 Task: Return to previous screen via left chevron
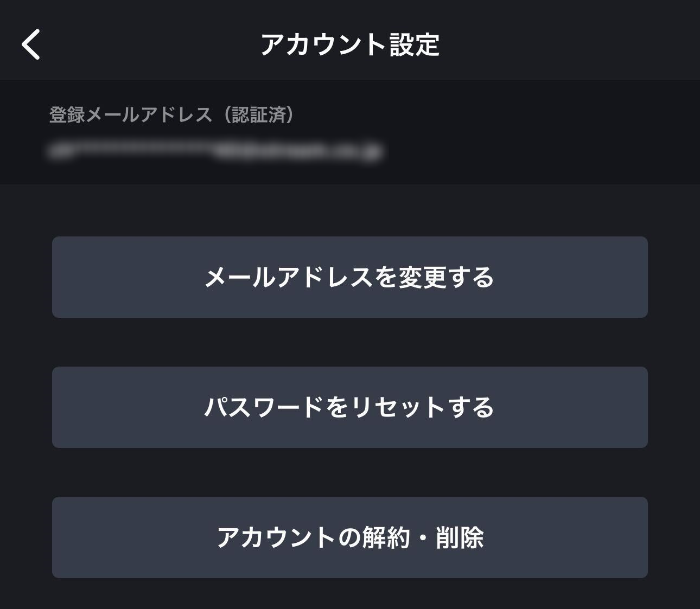pyautogui.click(x=31, y=44)
